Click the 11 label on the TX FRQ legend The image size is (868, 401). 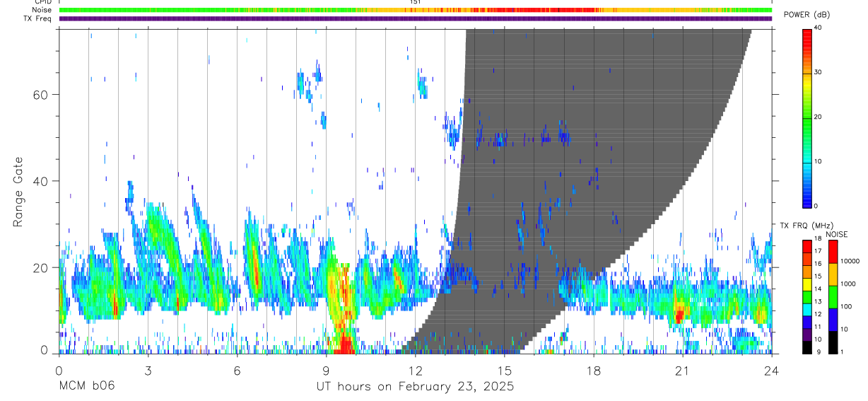tap(817, 327)
